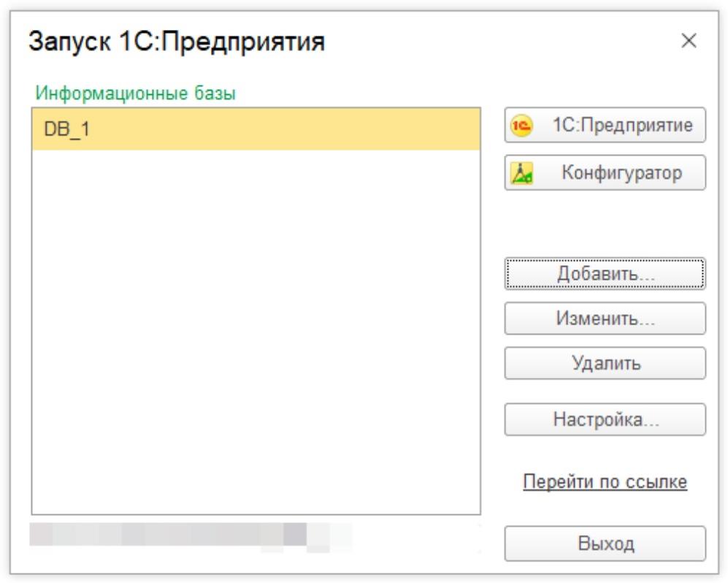Select the DB_1 information base
Image resolution: width=728 pixels, height=583 pixels.
pyautogui.click(x=256, y=129)
